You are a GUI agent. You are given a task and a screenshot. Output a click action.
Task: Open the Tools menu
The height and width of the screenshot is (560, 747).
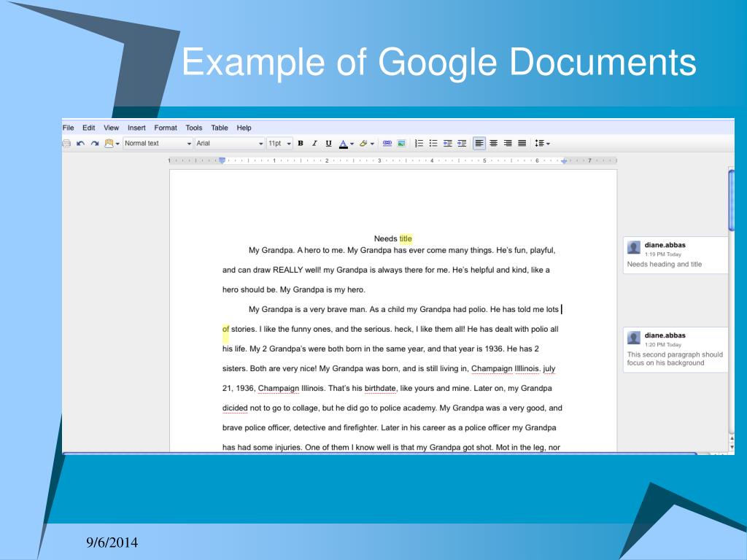(x=194, y=128)
